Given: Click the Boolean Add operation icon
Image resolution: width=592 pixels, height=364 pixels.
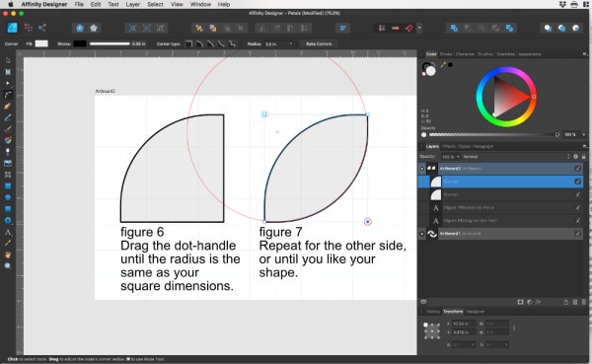Looking at the screenshot, I should click(454, 28).
